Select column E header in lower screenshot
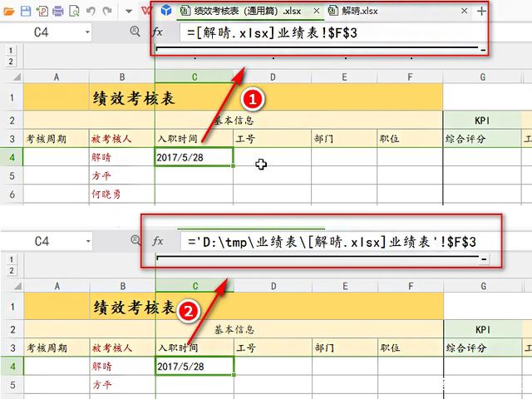The width and height of the screenshot is (532, 399). tap(345, 286)
